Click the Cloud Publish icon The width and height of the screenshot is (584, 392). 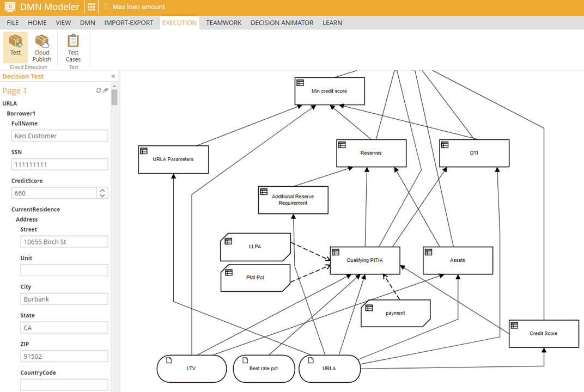click(41, 48)
